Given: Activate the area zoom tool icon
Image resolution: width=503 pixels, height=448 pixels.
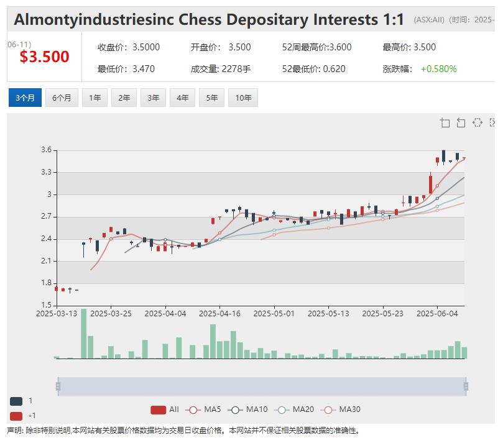Looking at the screenshot, I should (445, 122).
